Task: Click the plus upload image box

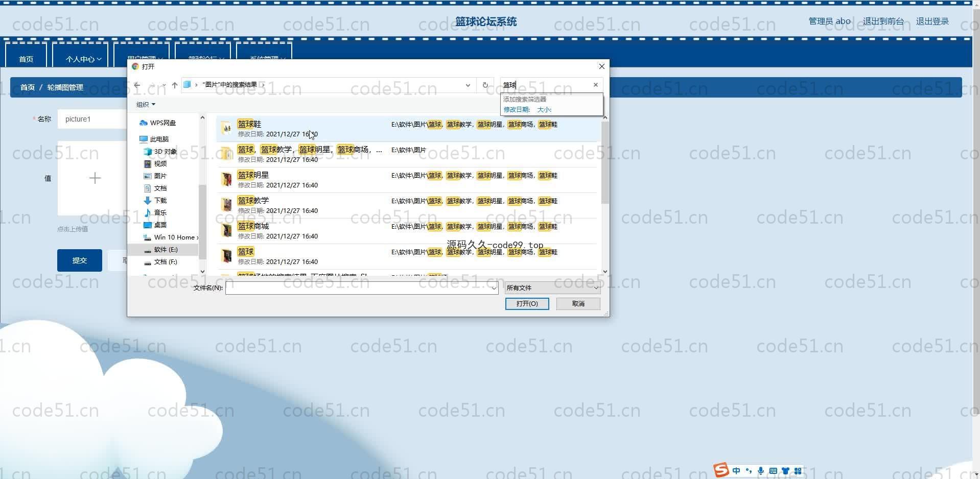Action: [x=95, y=178]
